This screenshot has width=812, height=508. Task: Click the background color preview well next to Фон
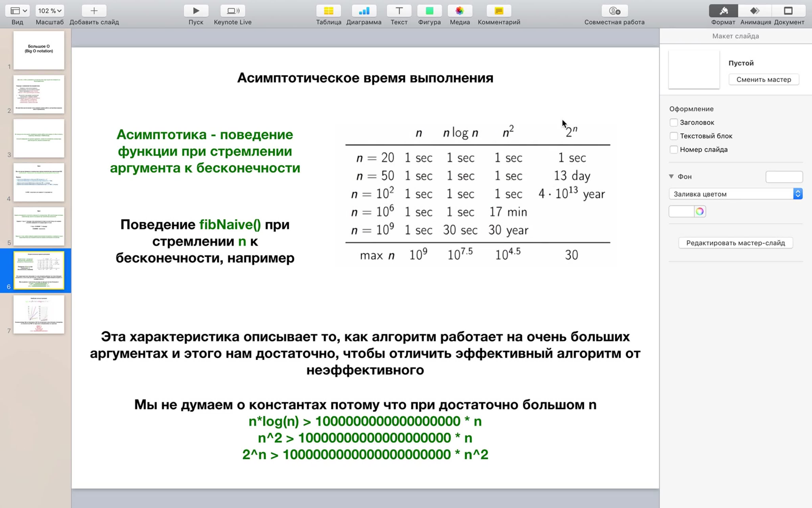pos(784,177)
